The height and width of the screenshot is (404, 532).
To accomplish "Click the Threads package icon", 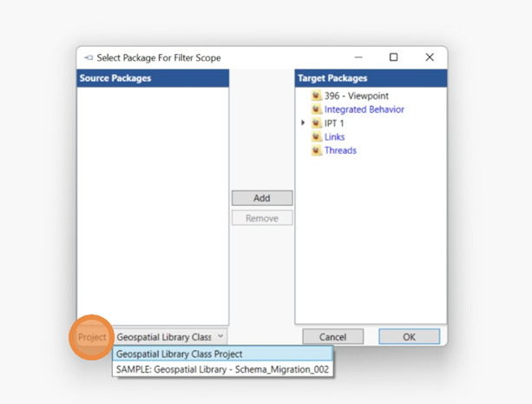I will 317,151.
